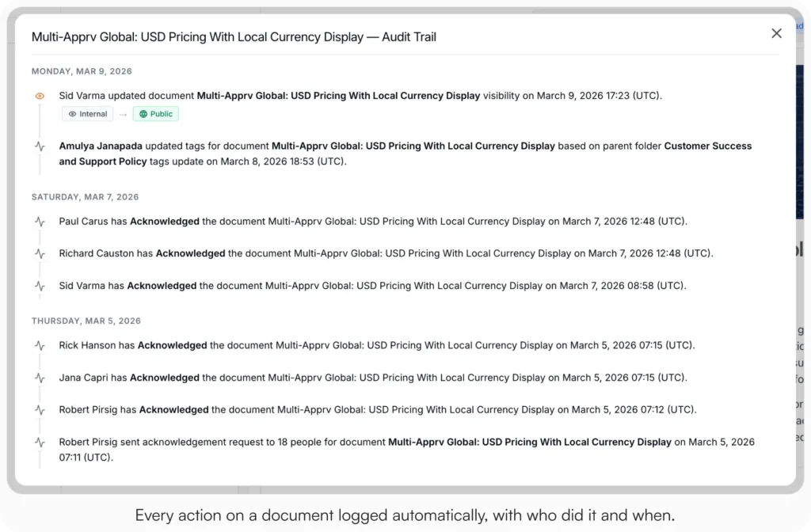Click 'Jana Capri has Acknowledged' log entry
The width and height of the screenshot is (811, 532).
point(373,378)
